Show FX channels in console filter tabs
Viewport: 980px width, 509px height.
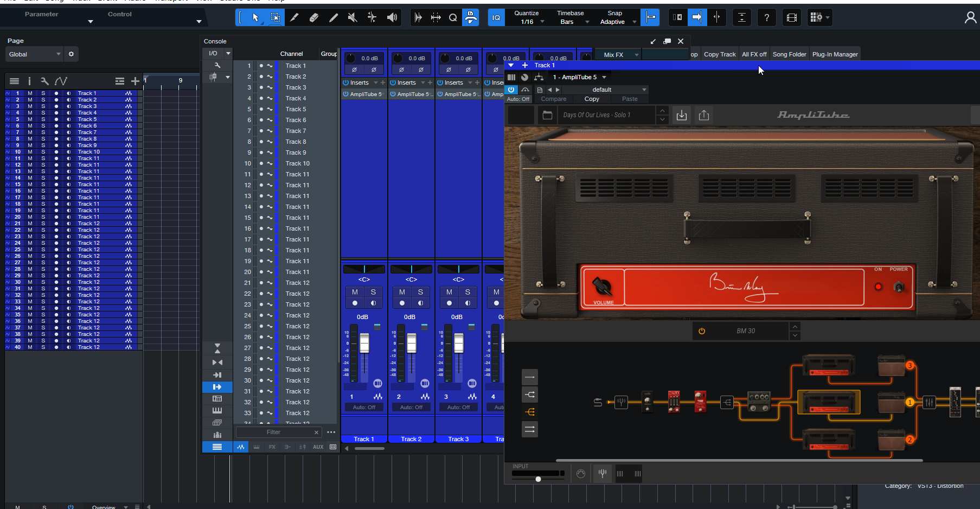[x=272, y=447]
